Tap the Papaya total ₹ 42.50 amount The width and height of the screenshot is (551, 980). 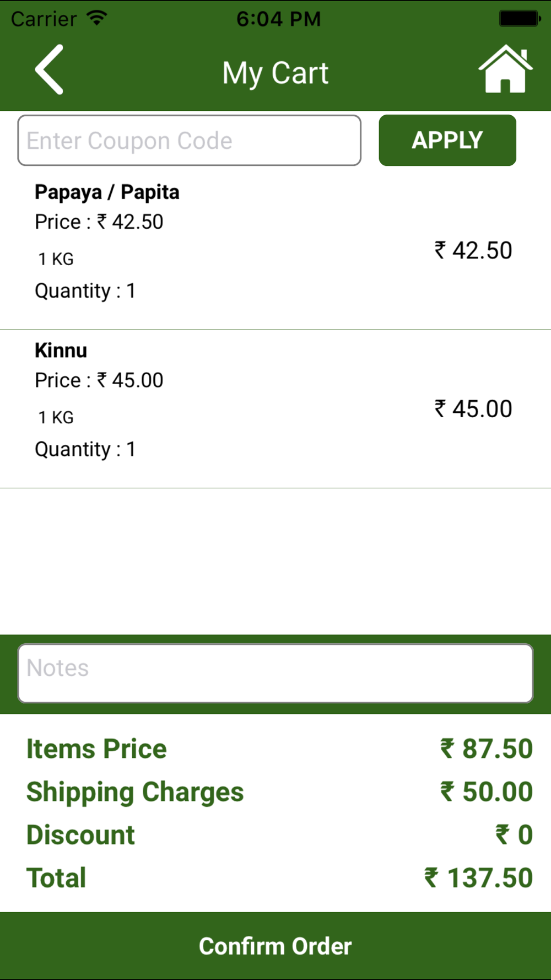pos(473,251)
